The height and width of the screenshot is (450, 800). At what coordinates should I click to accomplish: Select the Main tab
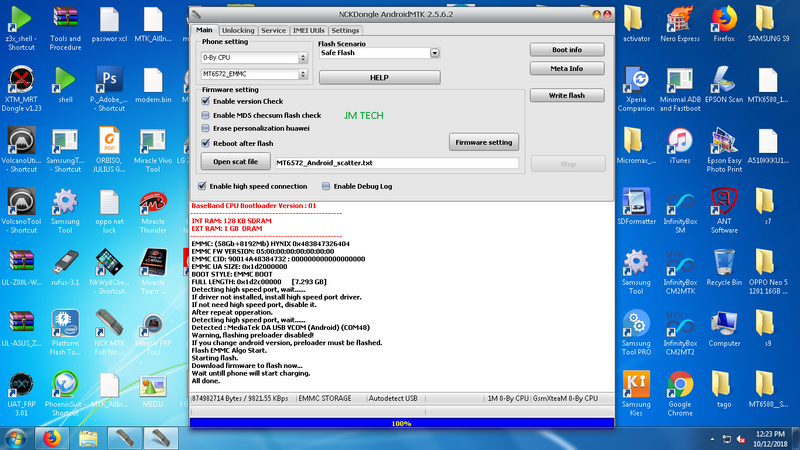[x=204, y=30]
